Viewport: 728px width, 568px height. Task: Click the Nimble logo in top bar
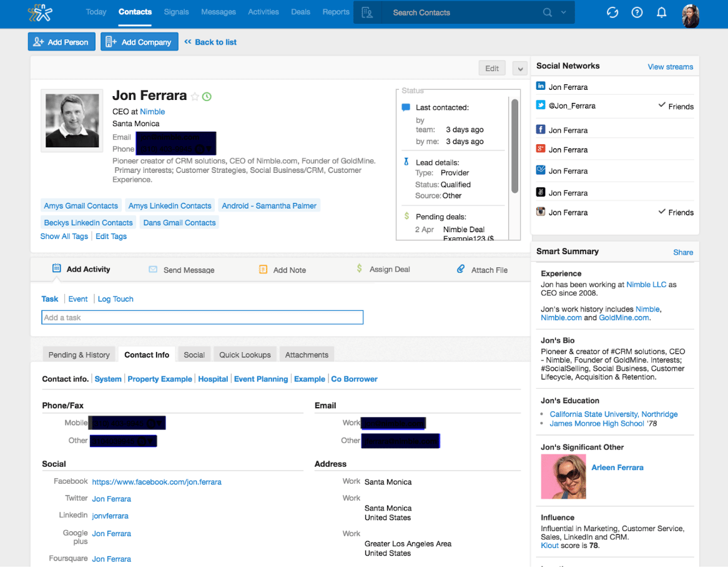pos(41,12)
